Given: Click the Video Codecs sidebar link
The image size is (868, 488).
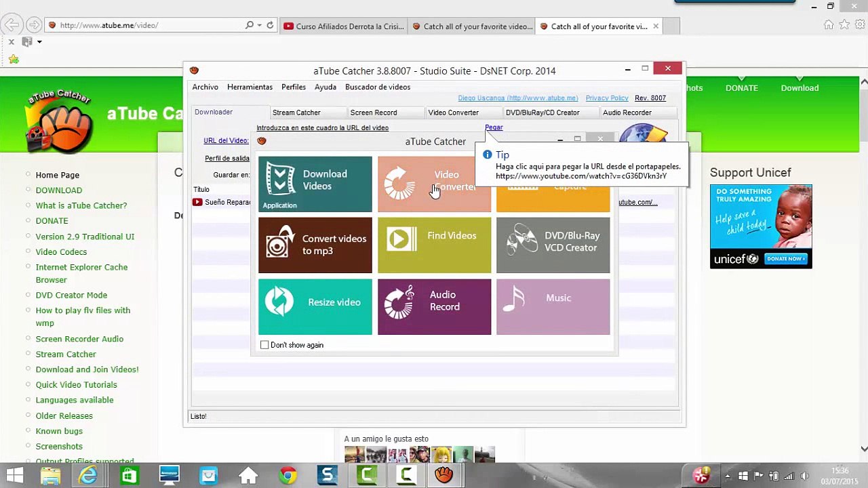Looking at the screenshot, I should click(61, 251).
